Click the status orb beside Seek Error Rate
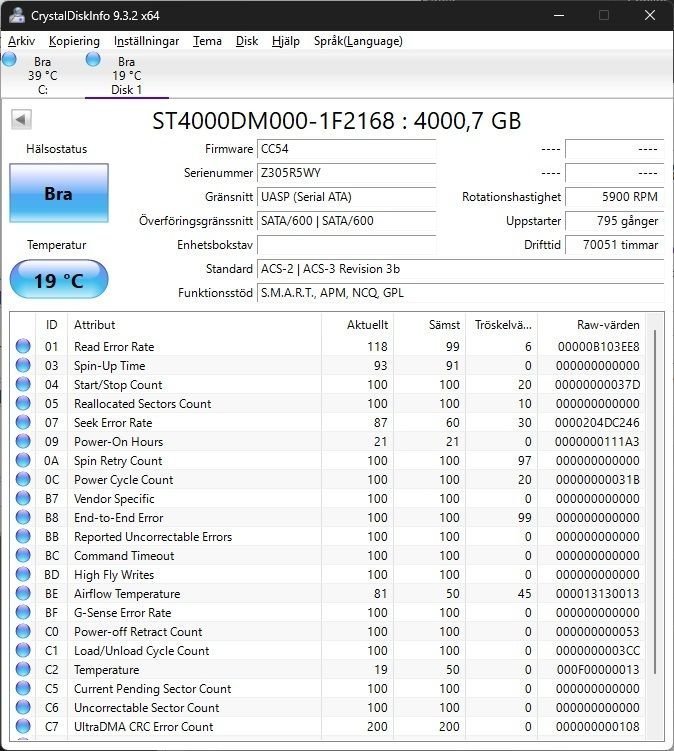Viewport: 674px width, 751px height. 23,423
